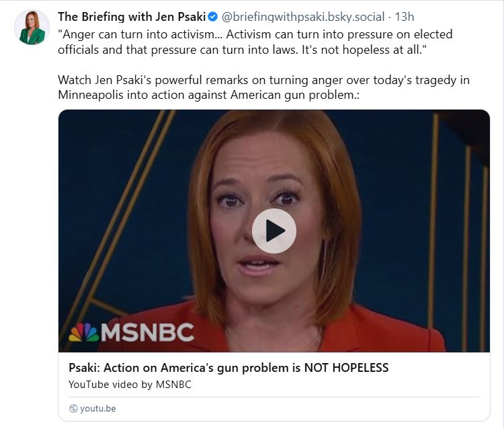Viewport: 504px width, 429px height.
Task: Open the Jen Psaki profile avatar
Action: 32,28
